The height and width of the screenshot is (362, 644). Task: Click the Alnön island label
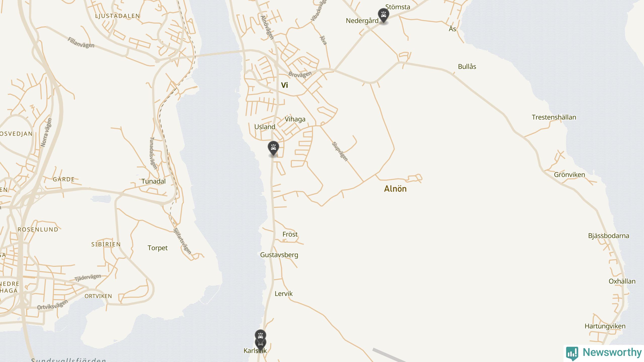(395, 189)
